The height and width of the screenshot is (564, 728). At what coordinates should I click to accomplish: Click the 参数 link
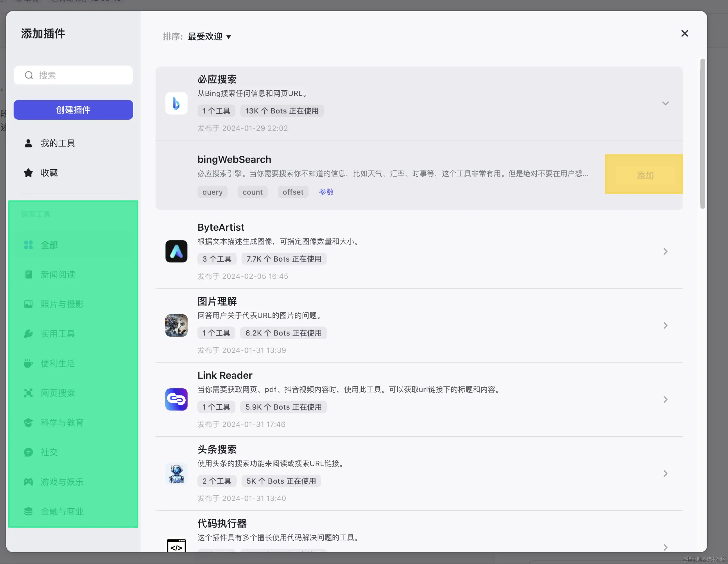[x=326, y=192]
